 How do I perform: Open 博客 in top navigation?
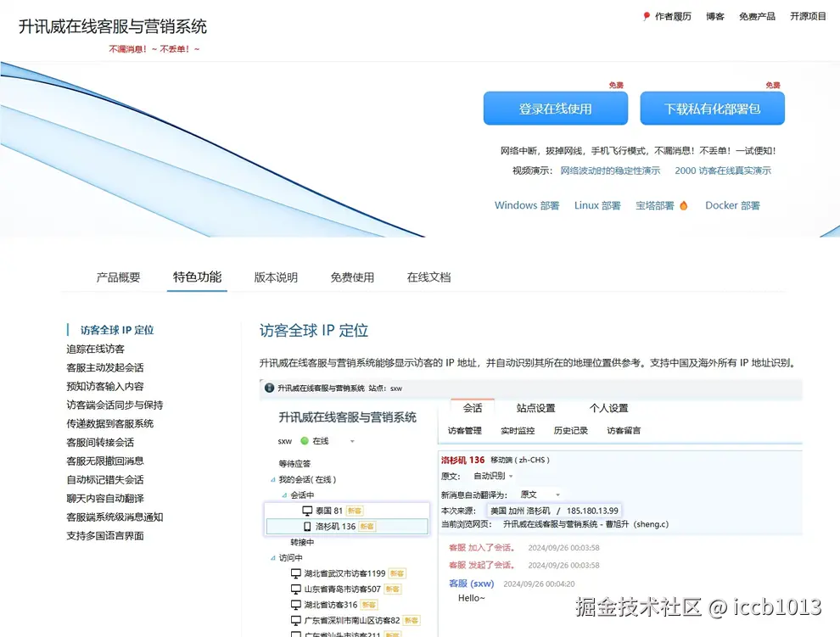[715, 17]
